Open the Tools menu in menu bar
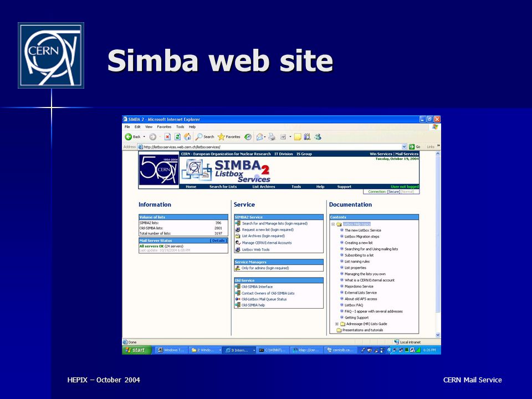This screenshot has height=399, width=532. pyautogui.click(x=180, y=127)
